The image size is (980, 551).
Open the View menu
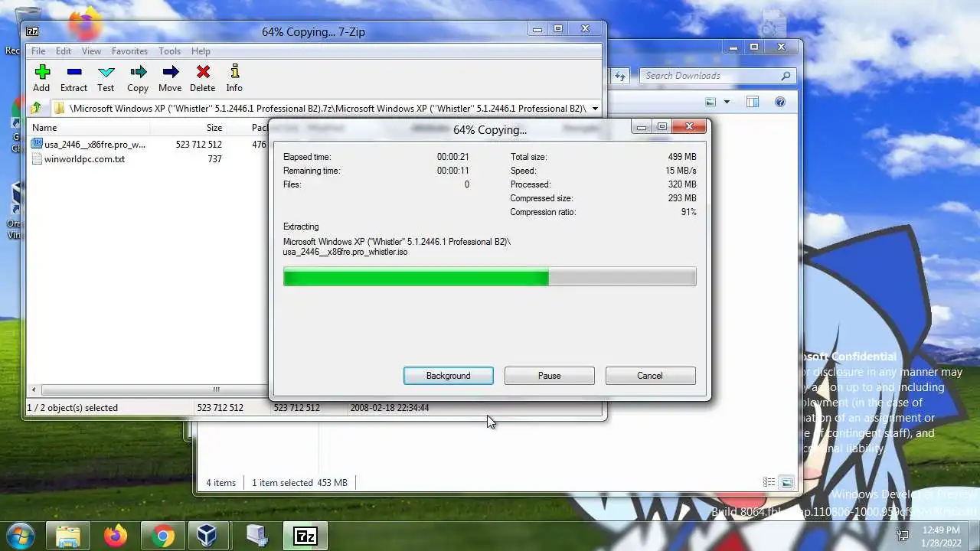tap(91, 51)
